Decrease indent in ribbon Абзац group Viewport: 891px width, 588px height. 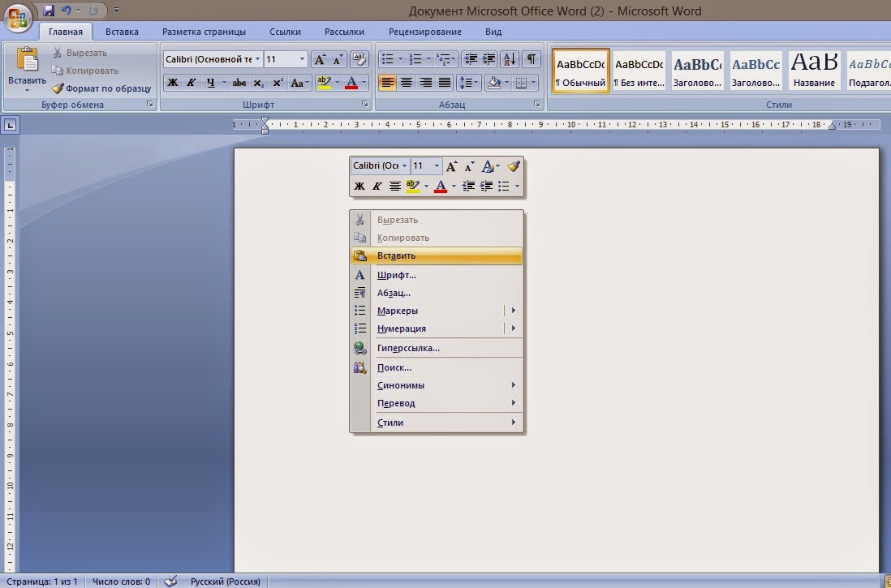coord(470,59)
